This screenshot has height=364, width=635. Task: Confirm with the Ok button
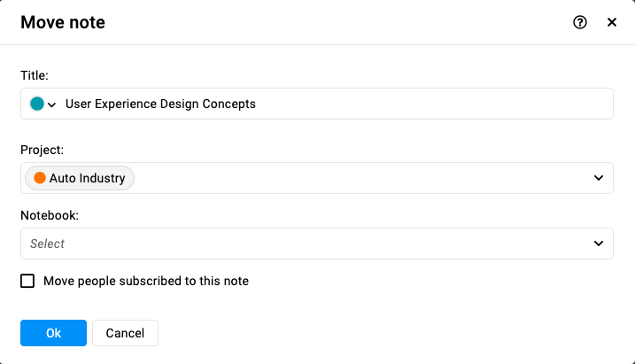(53, 333)
